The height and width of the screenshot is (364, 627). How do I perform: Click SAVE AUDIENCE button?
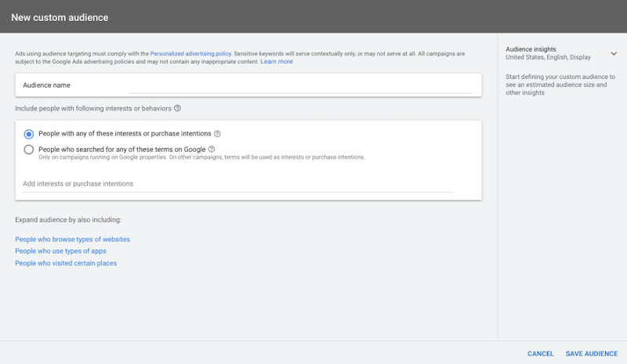[592, 354]
